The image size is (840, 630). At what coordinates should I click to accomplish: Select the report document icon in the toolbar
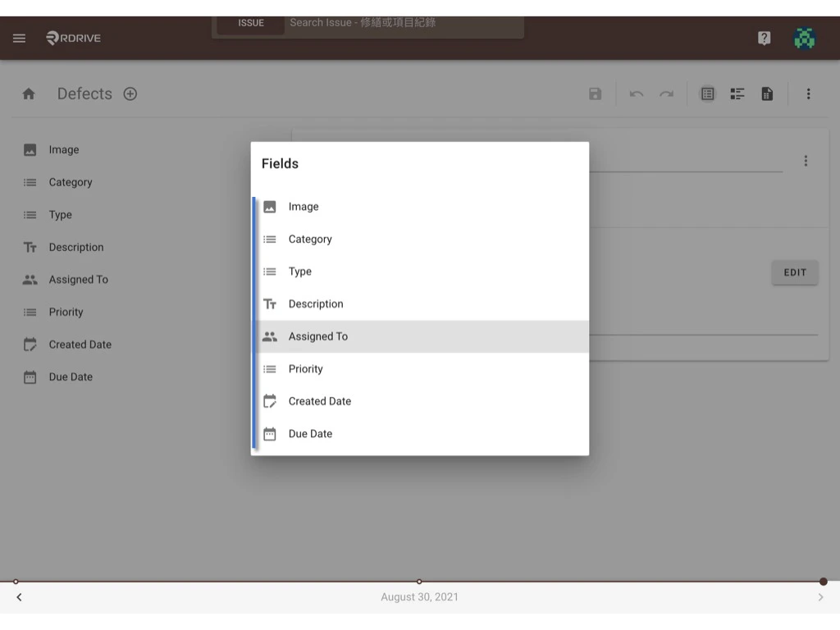click(x=767, y=94)
